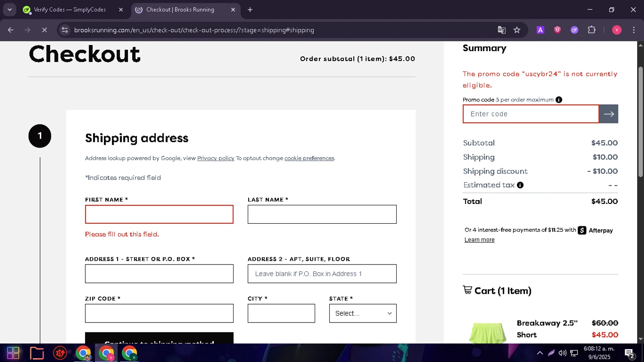Go forward with browser arrow
The height and width of the screenshot is (362, 644).
(x=27, y=30)
